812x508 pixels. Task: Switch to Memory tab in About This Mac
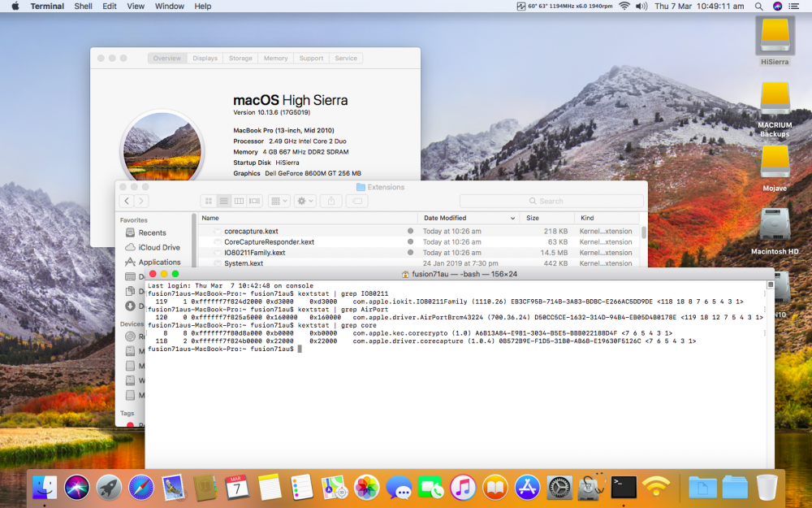pos(275,58)
